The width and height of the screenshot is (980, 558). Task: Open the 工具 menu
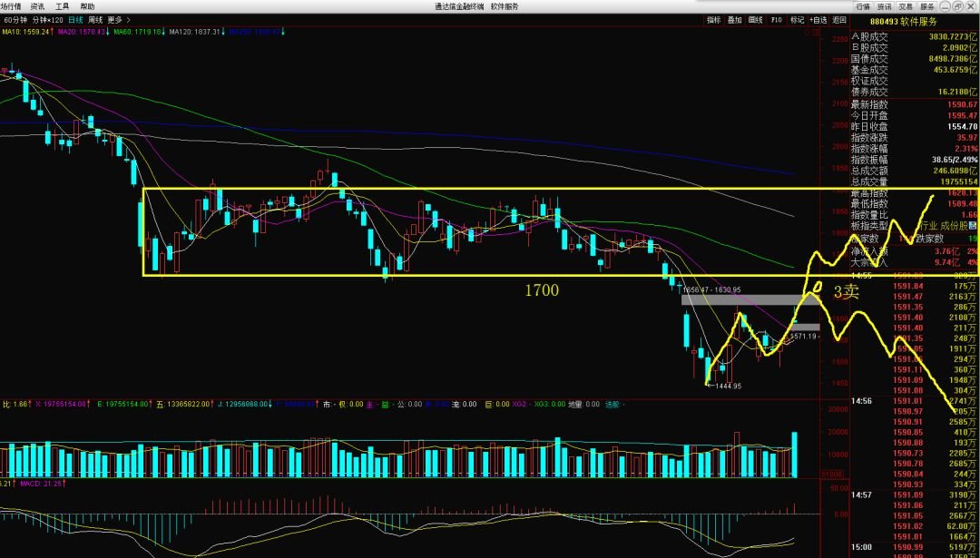(x=63, y=7)
